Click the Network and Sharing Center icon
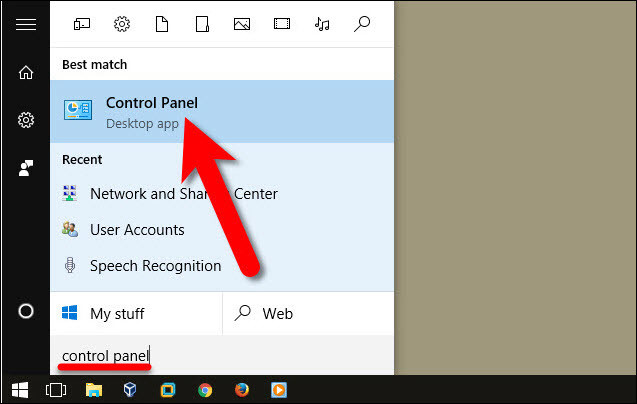Screen dimensions: 637x404 (x=70, y=193)
